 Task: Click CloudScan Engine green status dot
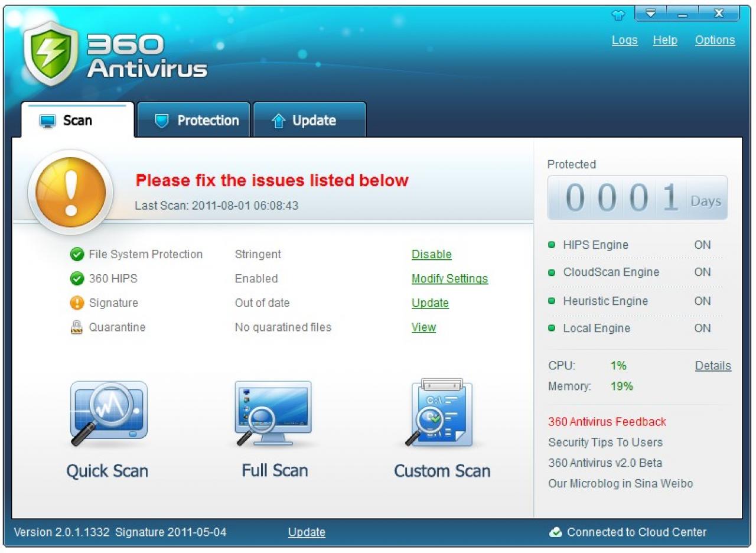click(x=552, y=272)
